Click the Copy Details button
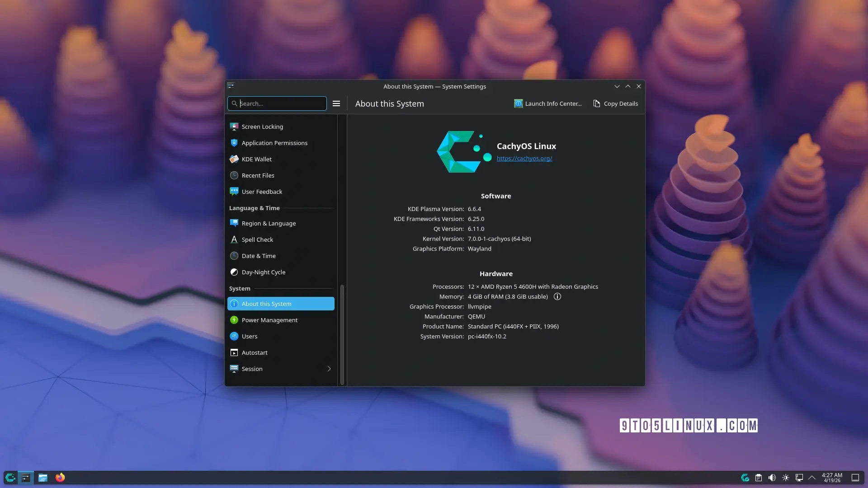868x488 pixels. [x=615, y=103]
